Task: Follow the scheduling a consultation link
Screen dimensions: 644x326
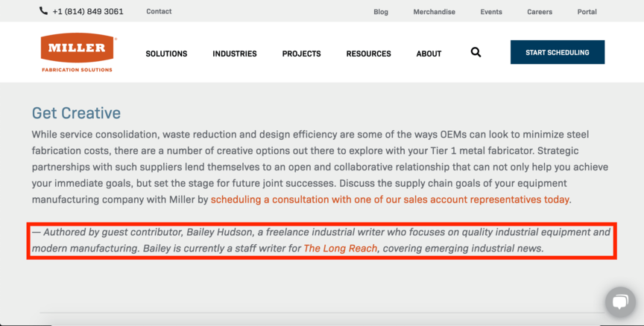Action: (x=390, y=199)
